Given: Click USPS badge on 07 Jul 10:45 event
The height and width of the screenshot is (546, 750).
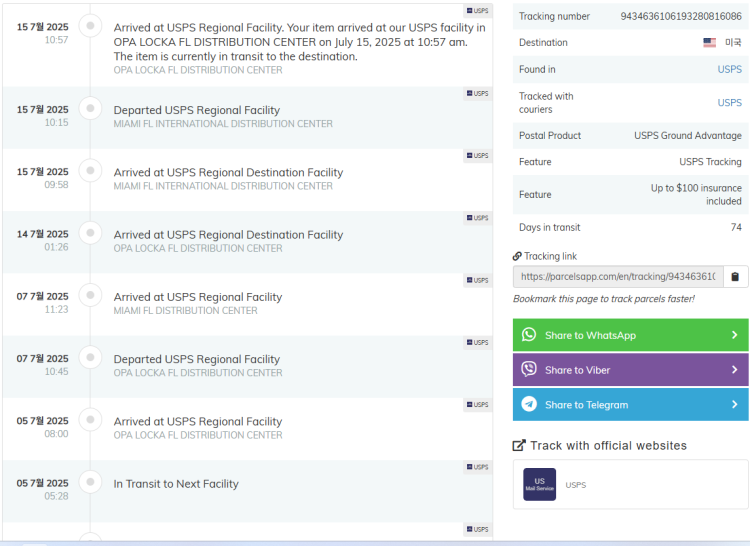Looking at the screenshot, I should [x=477, y=342].
